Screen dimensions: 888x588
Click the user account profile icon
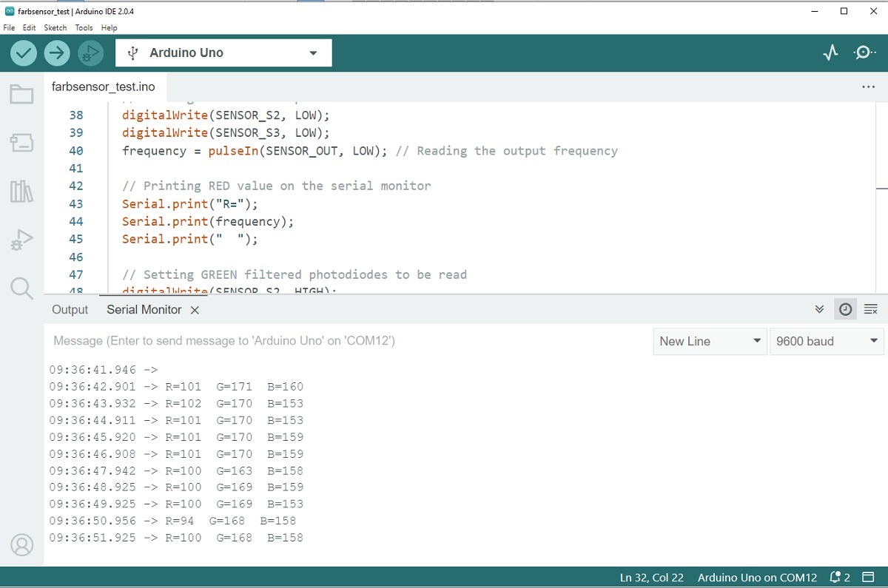pyautogui.click(x=22, y=545)
